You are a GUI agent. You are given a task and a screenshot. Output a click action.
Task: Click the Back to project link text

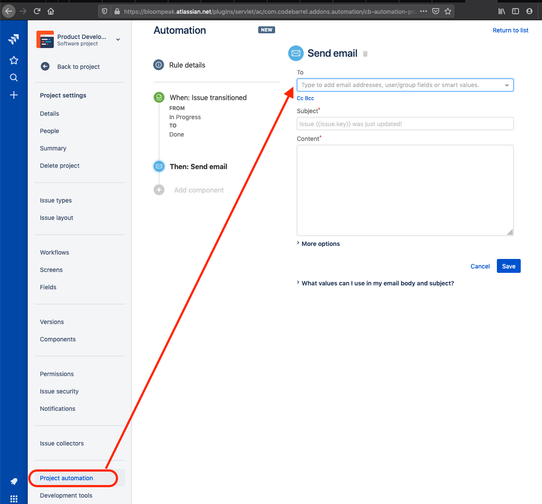point(78,67)
